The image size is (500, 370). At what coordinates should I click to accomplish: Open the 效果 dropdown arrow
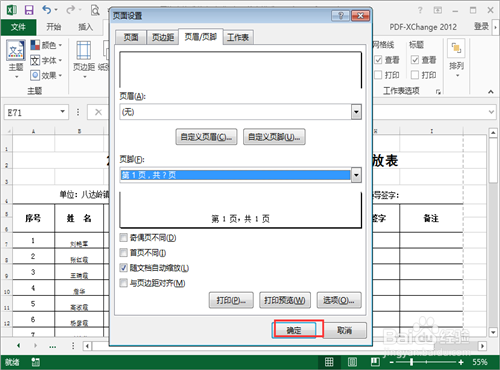tap(60, 76)
